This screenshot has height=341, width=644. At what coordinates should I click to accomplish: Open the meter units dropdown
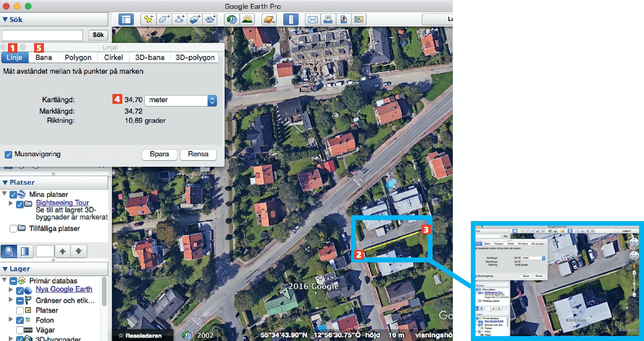point(181,100)
